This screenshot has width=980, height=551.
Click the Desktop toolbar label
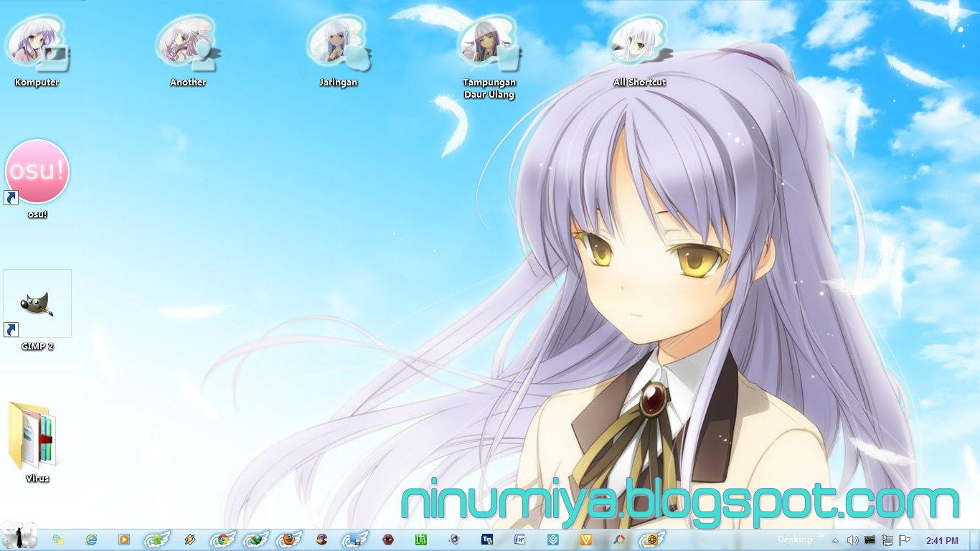point(795,540)
